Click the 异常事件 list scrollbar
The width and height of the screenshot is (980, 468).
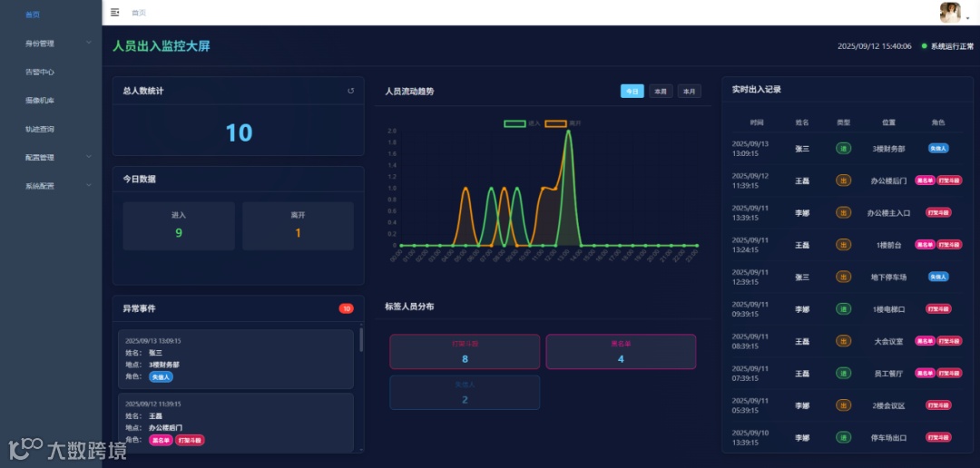coord(360,340)
